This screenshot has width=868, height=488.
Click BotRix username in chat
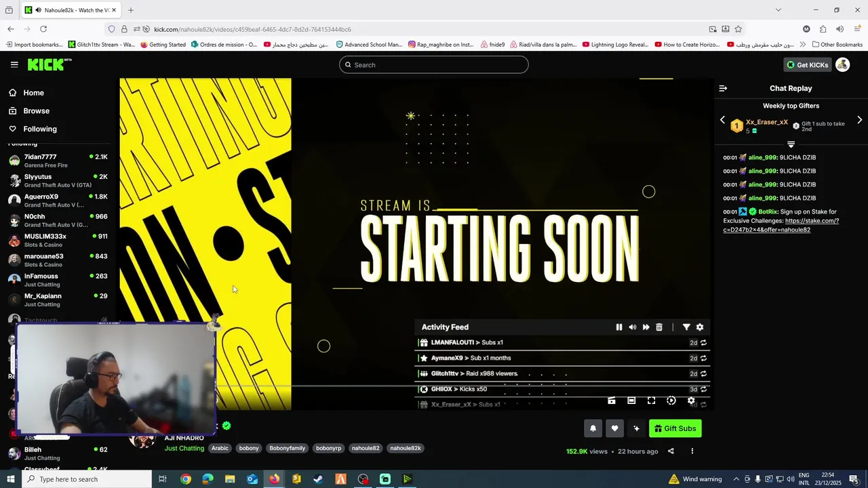[x=768, y=211]
